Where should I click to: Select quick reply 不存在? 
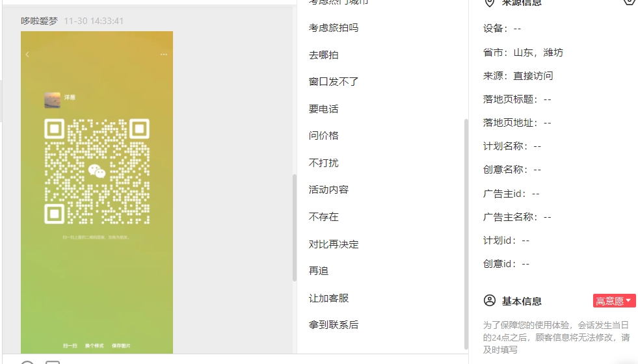[323, 216]
